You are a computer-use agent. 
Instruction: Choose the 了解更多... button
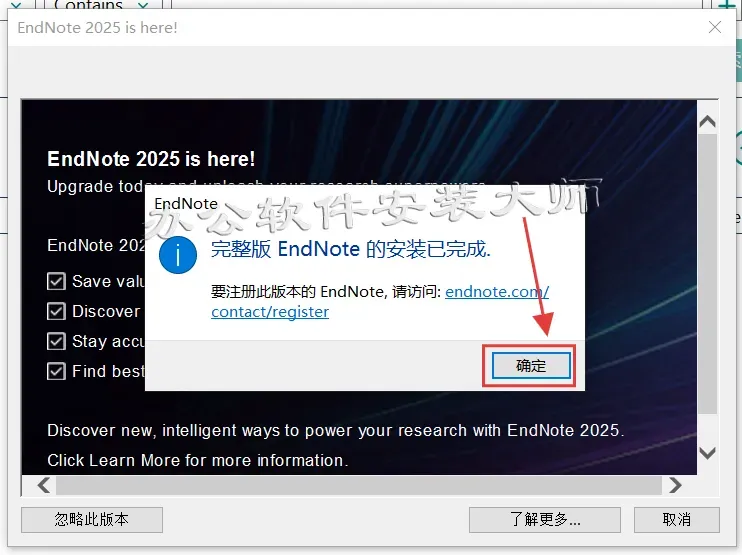tap(545, 520)
